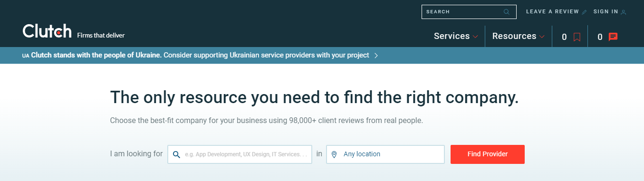
Task: Click the arrow at the end of the Ukraine banner
Action: point(376,56)
